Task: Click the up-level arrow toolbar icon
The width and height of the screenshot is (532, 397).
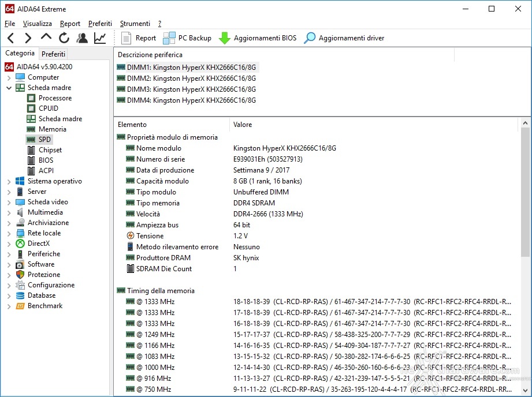Action: tap(46, 37)
